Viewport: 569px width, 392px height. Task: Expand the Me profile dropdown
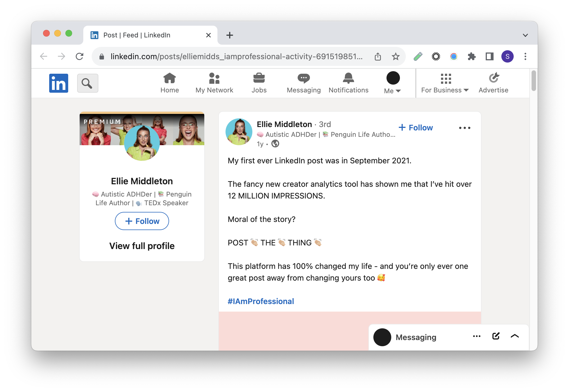click(x=393, y=83)
